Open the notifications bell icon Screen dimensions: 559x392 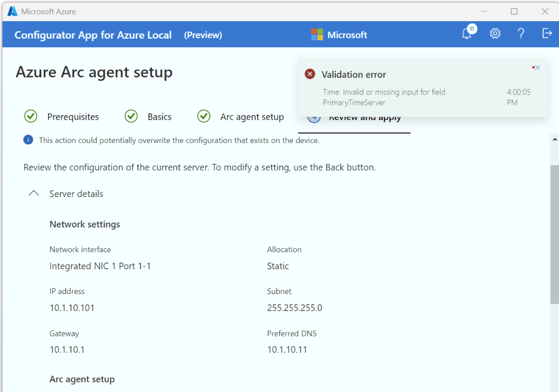pyautogui.click(x=467, y=34)
